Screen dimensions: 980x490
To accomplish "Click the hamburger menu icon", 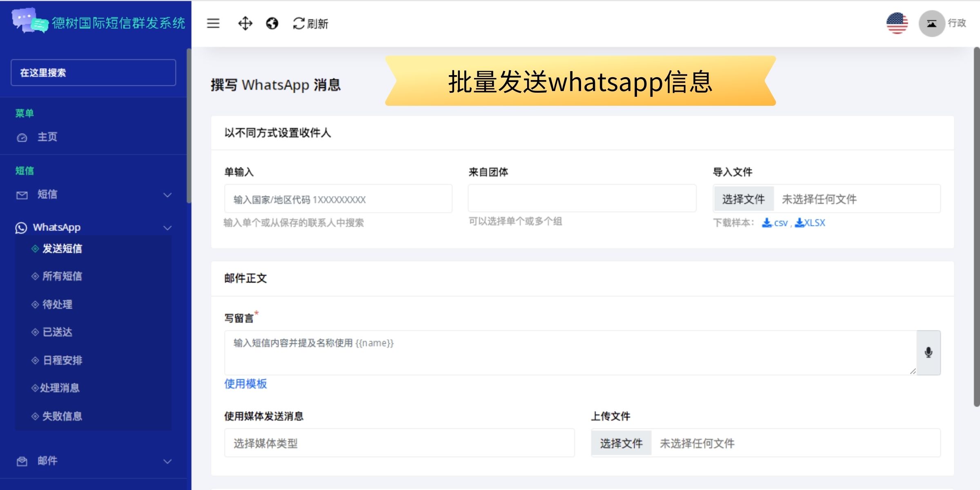I will (x=213, y=23).
